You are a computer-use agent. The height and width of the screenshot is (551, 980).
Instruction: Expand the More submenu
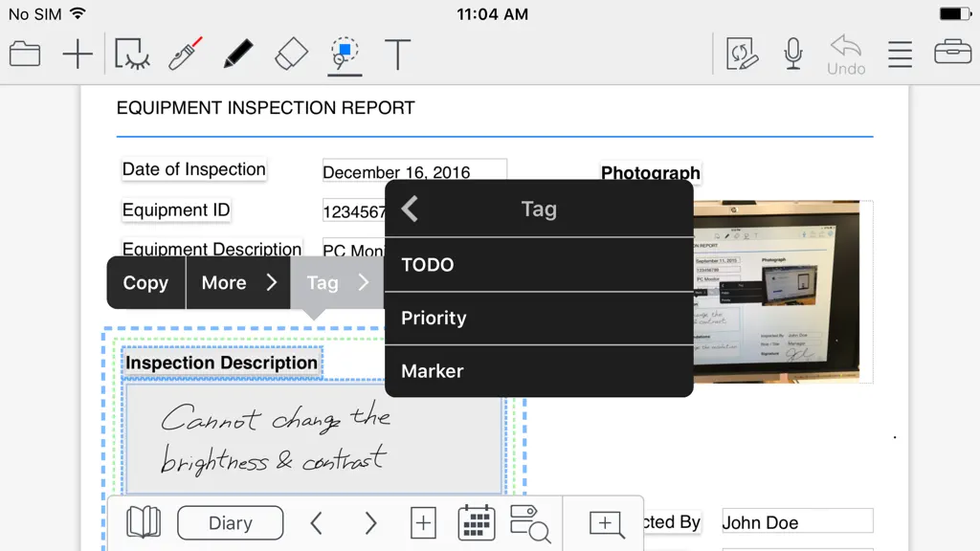coord(238,283)
